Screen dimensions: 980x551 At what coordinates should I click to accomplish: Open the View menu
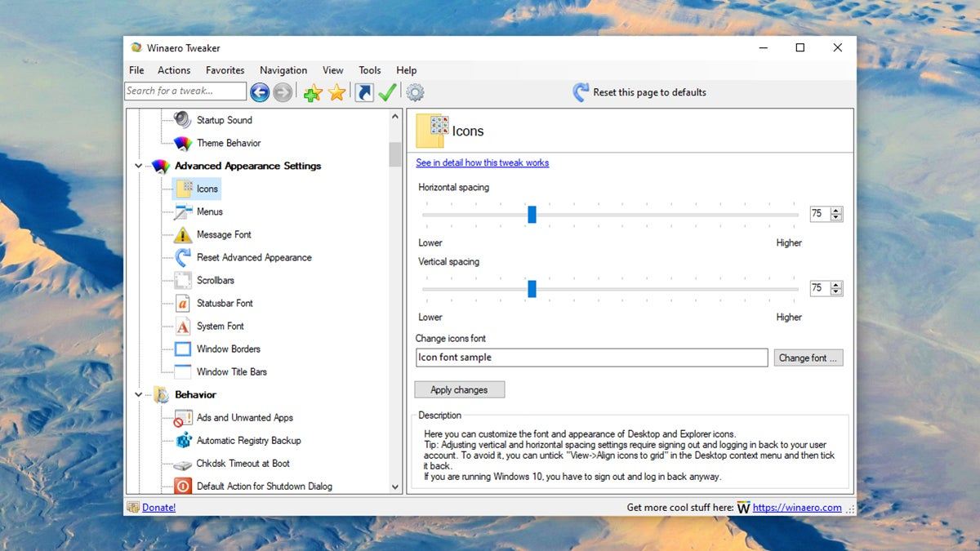coord(333,70)
